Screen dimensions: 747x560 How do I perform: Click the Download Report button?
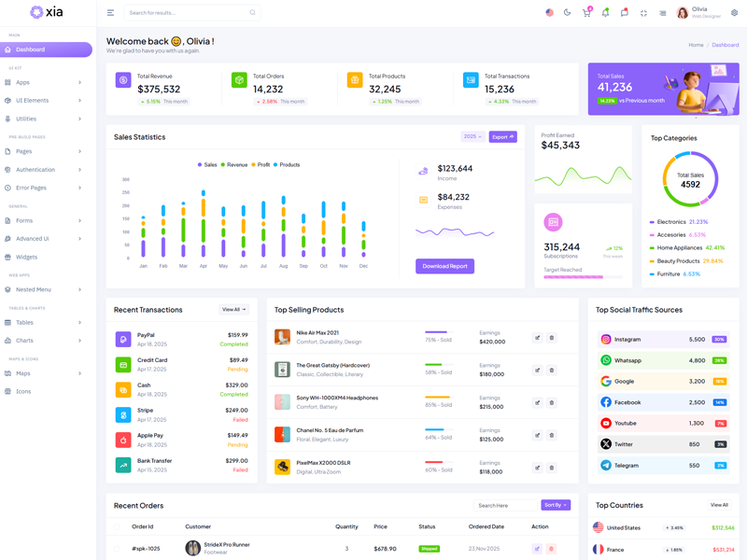[444, 266]
